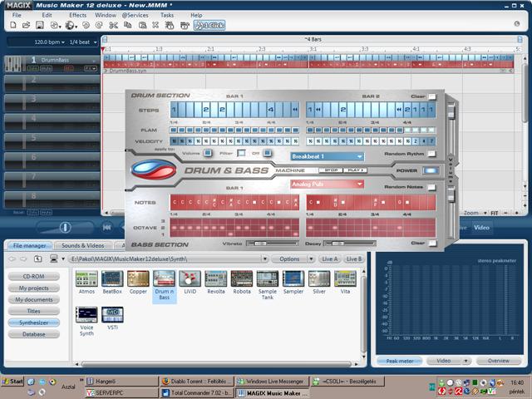Click the Windows Start button
This screenshot has width=532, height=399.
pos(12,382)
